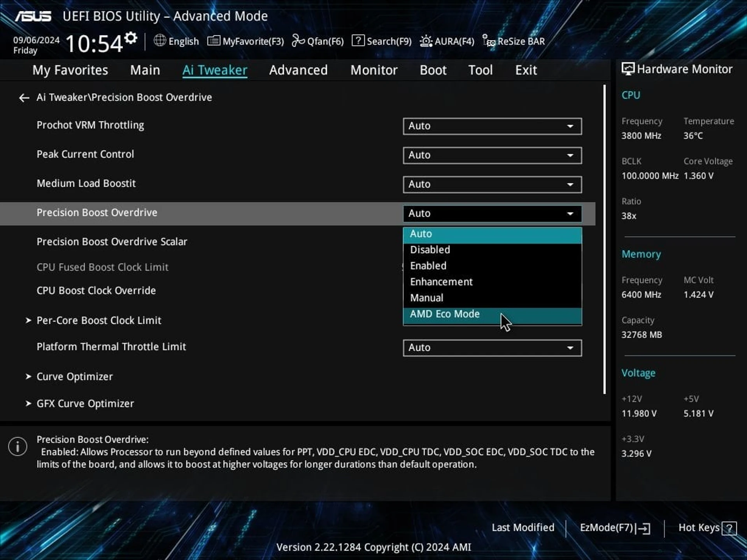Click the info circle icon in help pane
This screenshot has width=747, height=560.
[x=18, y=446]
